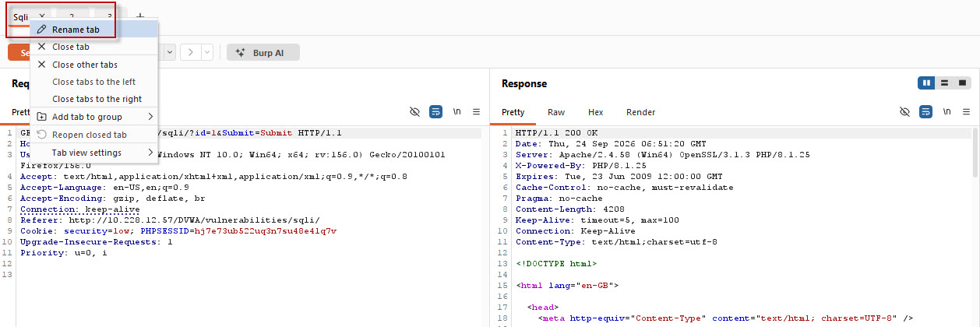
Task: Click the pencil icon beside Rename tab
Action: pos(42,30)
